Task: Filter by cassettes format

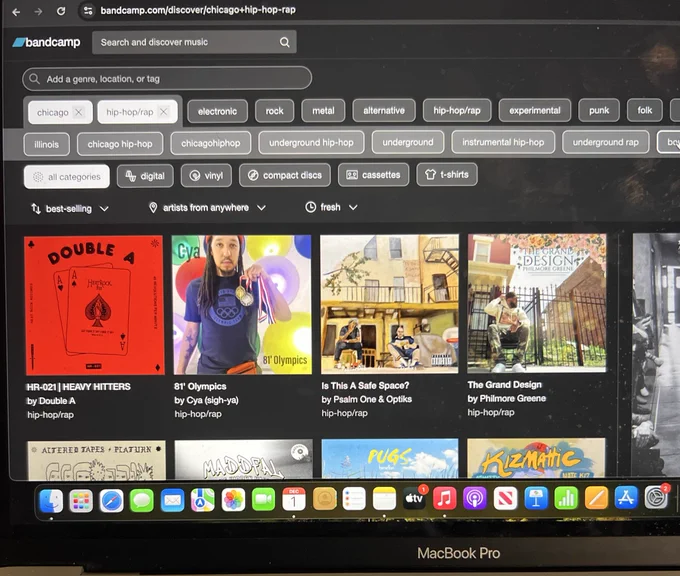Action: click(373, 174)
